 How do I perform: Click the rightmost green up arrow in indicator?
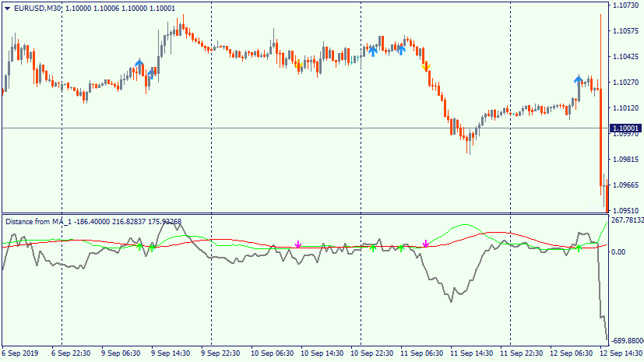click(x=578, y=248)
